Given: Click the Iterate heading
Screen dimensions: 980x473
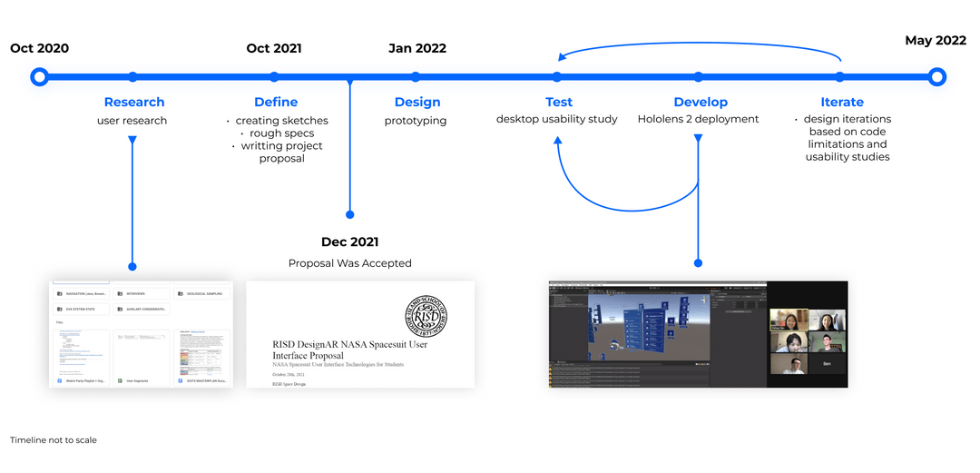Looking at the screenshot, I should tap(842, 102).
